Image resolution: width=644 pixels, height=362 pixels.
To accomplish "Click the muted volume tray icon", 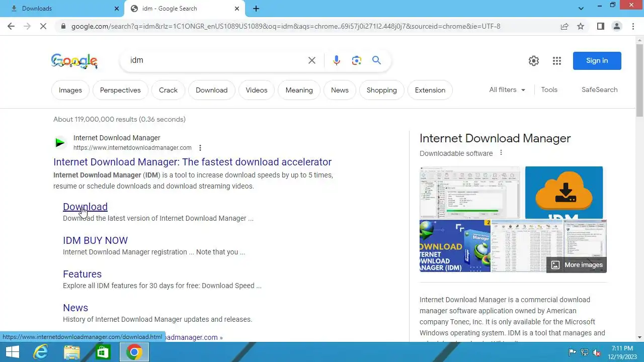I will [x=597, y=352].
